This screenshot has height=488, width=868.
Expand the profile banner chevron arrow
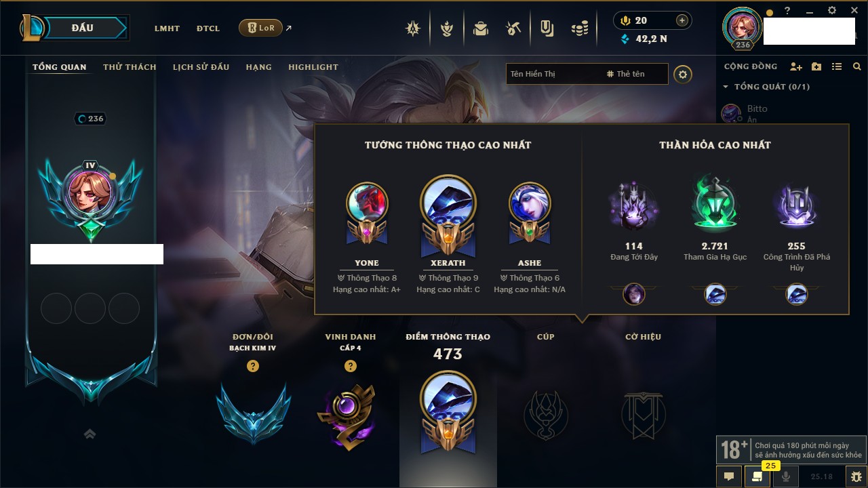click(90, 434)
